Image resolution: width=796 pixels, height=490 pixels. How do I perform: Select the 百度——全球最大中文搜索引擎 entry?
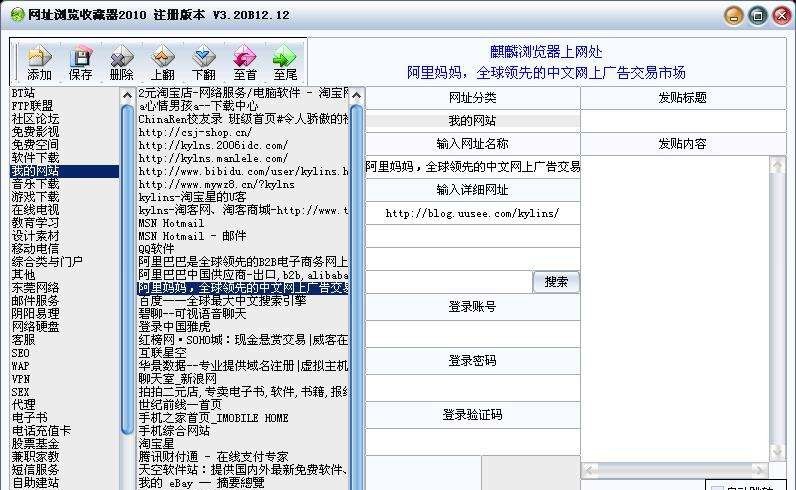pos(222,301)
